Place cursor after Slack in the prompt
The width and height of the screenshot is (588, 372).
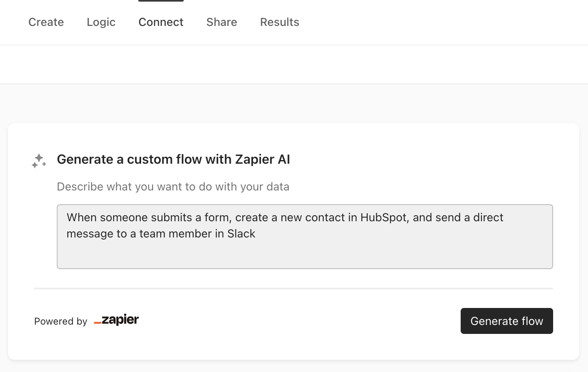256,234
